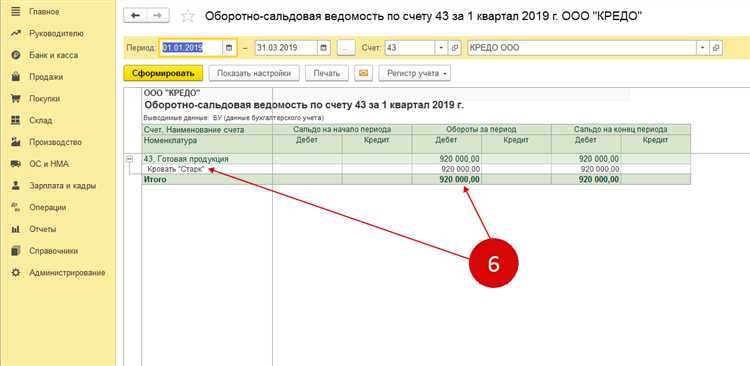
Task: Open calendar for period end date
Action: click(x=324, y=48)
